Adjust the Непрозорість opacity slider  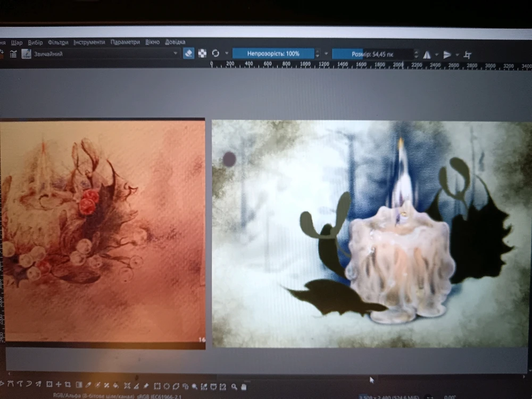(273, 54)
